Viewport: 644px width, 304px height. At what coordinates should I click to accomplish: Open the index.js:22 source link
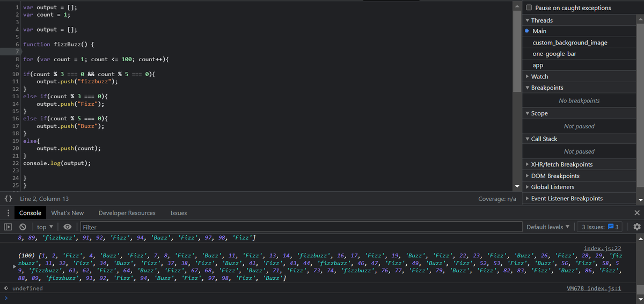602,248
